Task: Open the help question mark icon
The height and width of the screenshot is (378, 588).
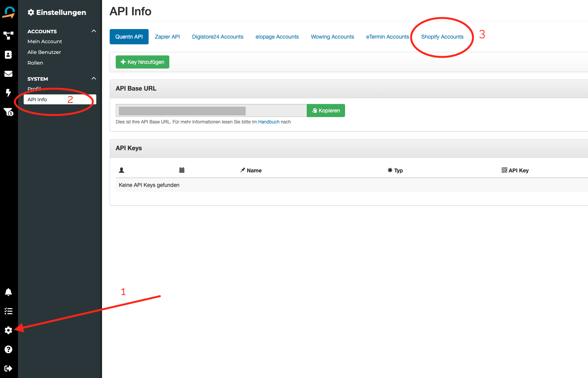Action: tap(8, 349)
